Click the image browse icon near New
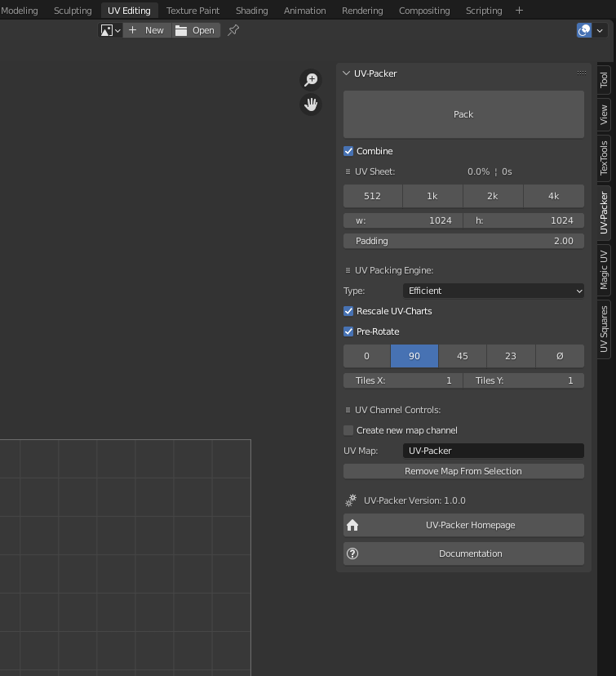Screen dimensions: 616x676 (106, 30)
